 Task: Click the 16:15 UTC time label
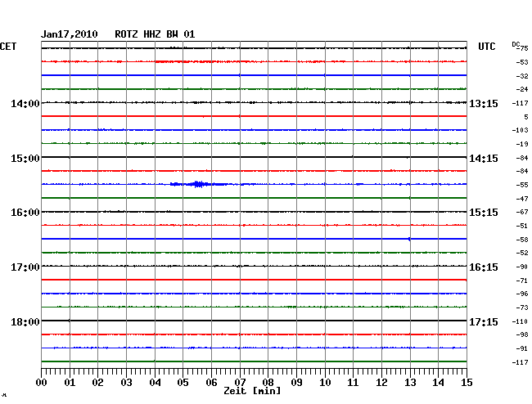[x=484, y=267]
